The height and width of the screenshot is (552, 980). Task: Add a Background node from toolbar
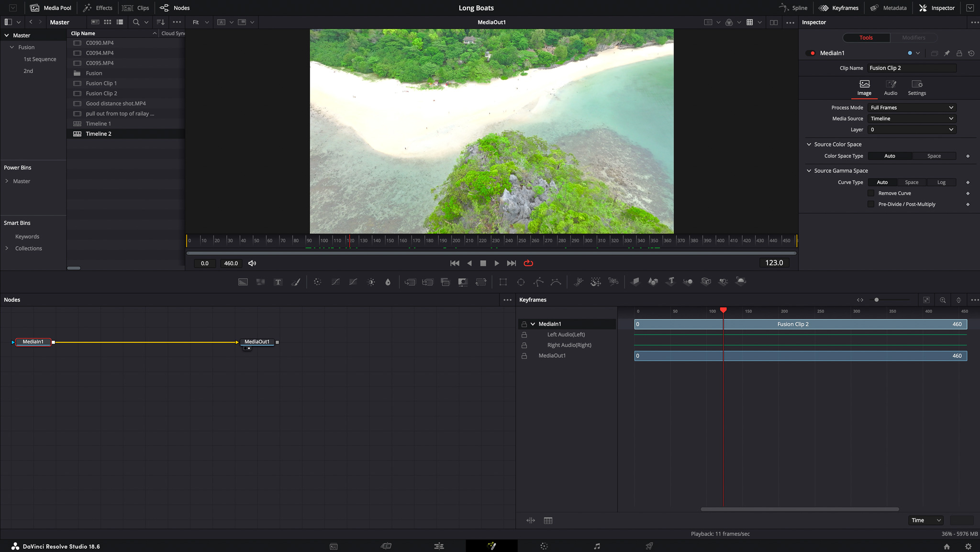tap(243, 282)
